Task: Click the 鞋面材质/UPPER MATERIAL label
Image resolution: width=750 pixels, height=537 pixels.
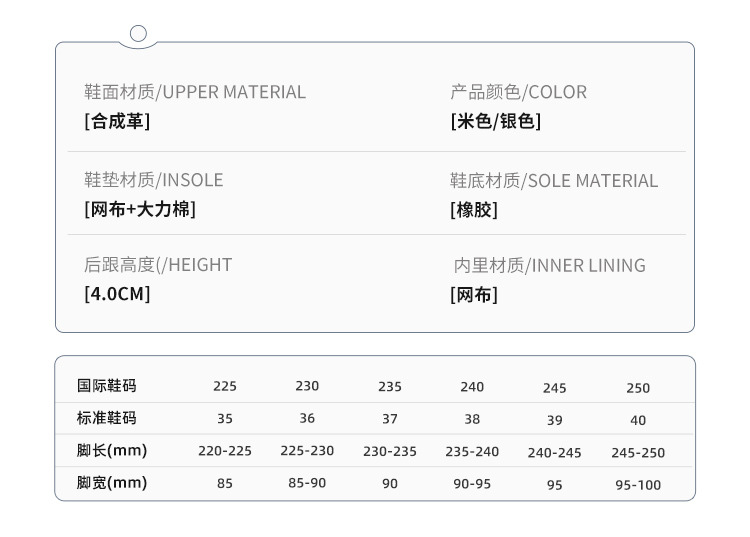Action: coord(195,92)
